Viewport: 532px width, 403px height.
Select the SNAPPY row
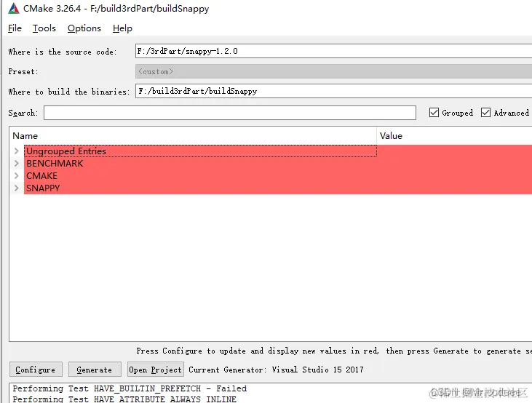tap(278, 188)
